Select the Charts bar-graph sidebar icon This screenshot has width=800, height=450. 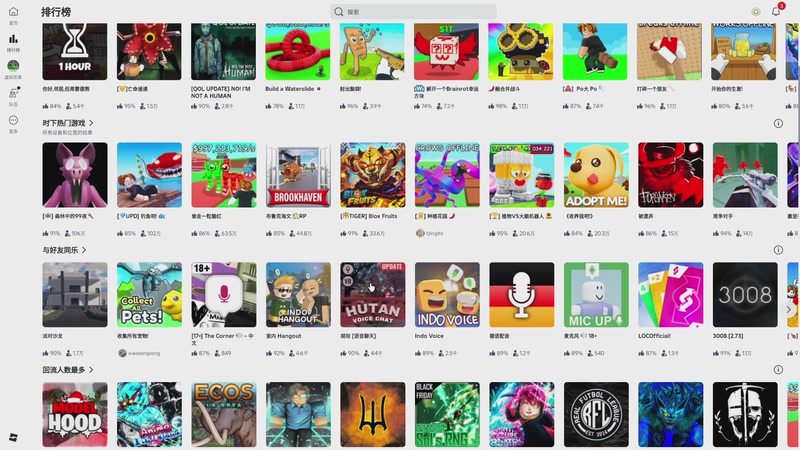tap(13, 39)
